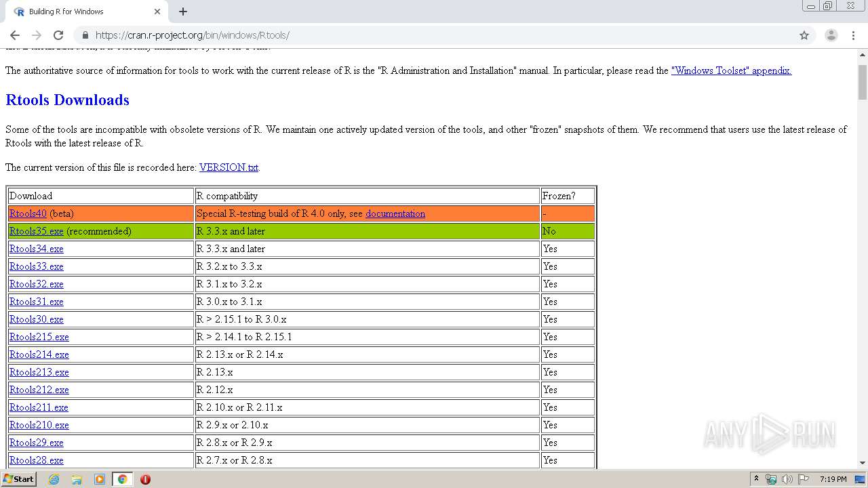Open the Windows Start menu
This screenshot has width=868, height=488.
click(18, 479)
